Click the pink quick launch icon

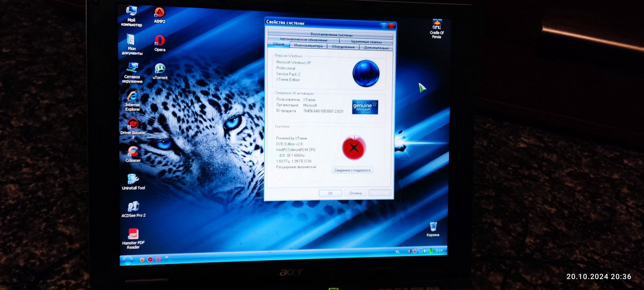158,259
